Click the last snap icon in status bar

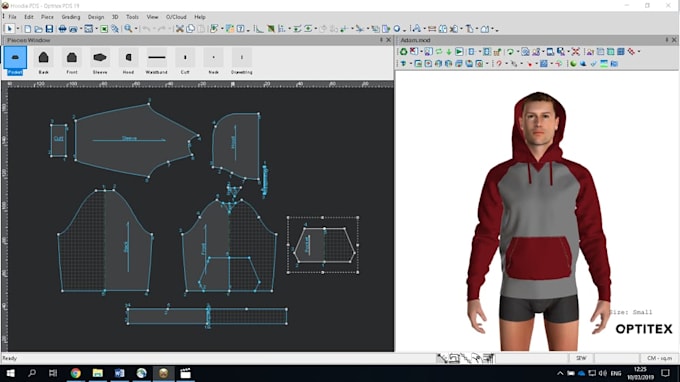point(488,358)
